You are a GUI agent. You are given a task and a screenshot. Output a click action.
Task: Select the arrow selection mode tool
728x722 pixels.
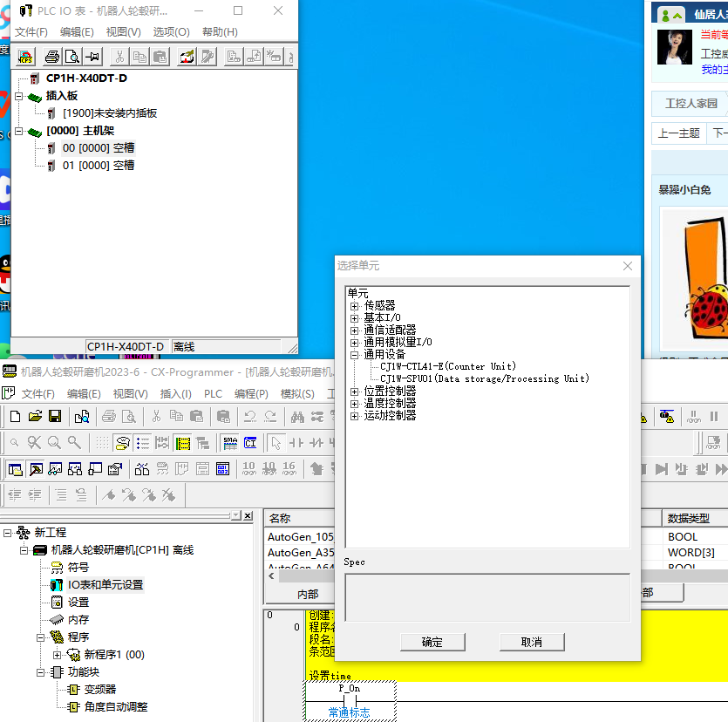click(276, 443)
